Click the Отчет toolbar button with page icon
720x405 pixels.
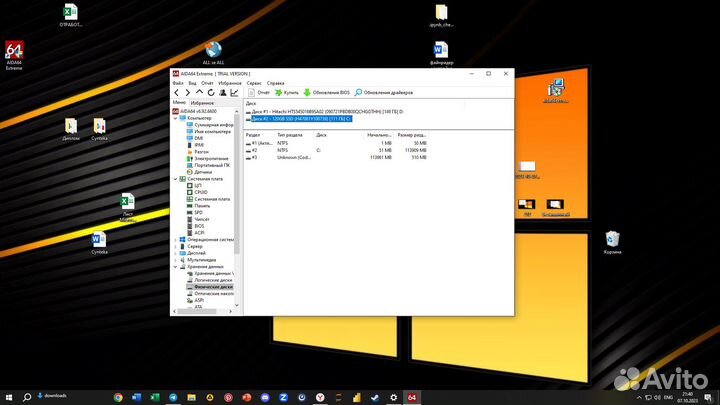click(x=259, y=93)
